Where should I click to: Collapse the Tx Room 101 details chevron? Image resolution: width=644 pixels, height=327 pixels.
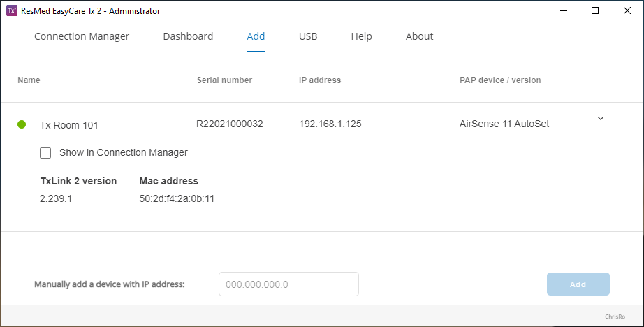point(601,119)
